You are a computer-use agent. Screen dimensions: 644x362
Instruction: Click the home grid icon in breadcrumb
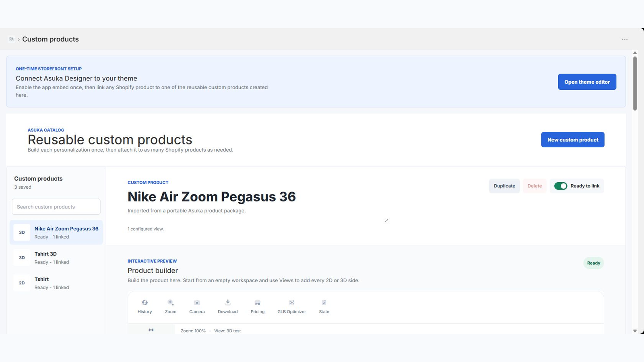(x=11, y=39)
